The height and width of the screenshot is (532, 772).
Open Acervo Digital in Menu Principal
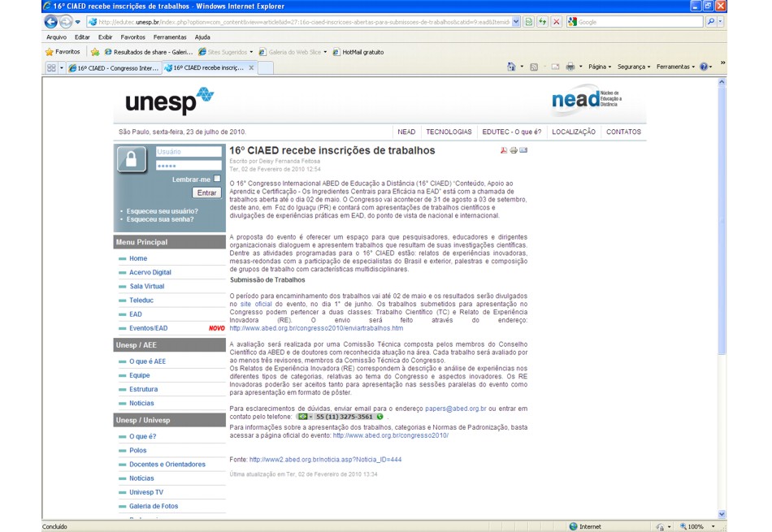pyautogui.click(x=150, y=272)
